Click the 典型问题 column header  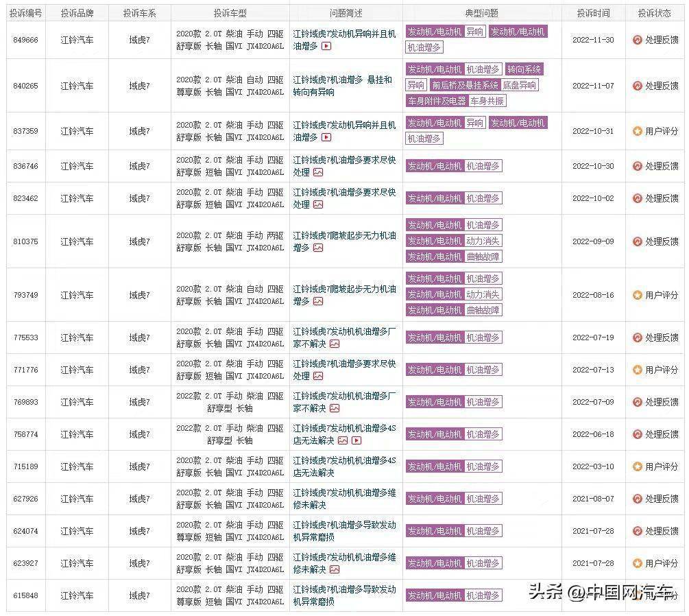coord(481,13)
